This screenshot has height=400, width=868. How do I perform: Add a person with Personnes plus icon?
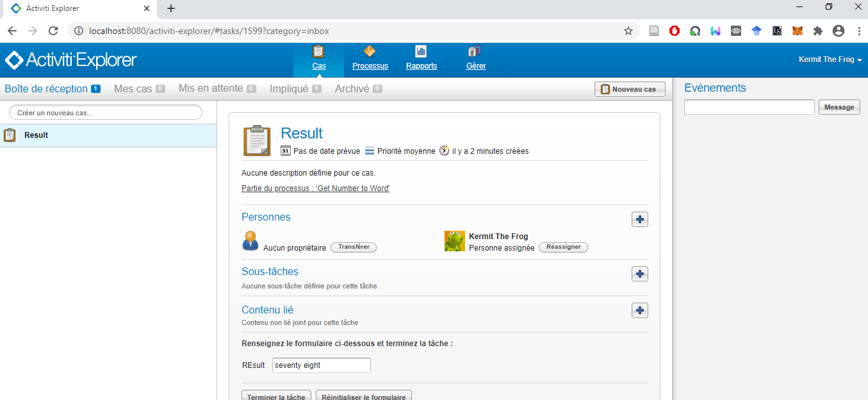point(639,219)
